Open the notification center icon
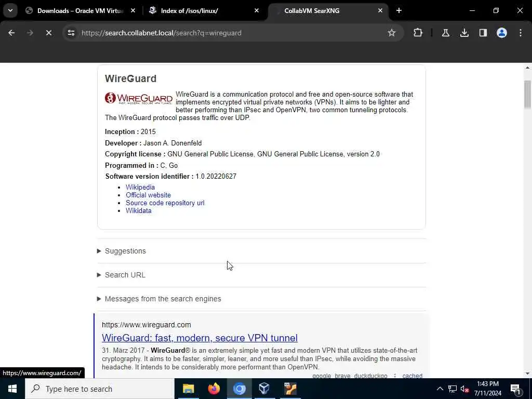The image size is (532, 399). pyautogui.click(x=515, y=389)
